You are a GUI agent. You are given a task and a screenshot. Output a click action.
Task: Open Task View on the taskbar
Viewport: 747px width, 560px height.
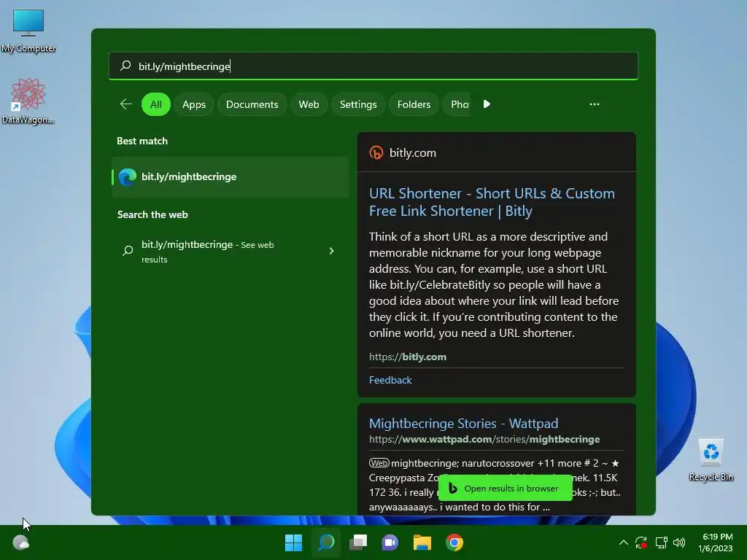click(x=358, y=542)
